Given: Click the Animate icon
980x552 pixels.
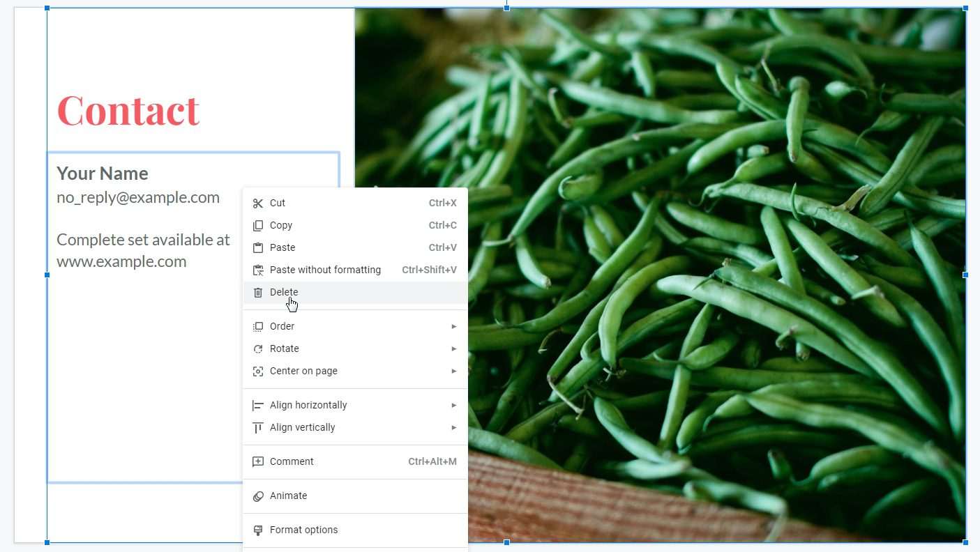Looking at the screenshot, I should tap(258, 496).
